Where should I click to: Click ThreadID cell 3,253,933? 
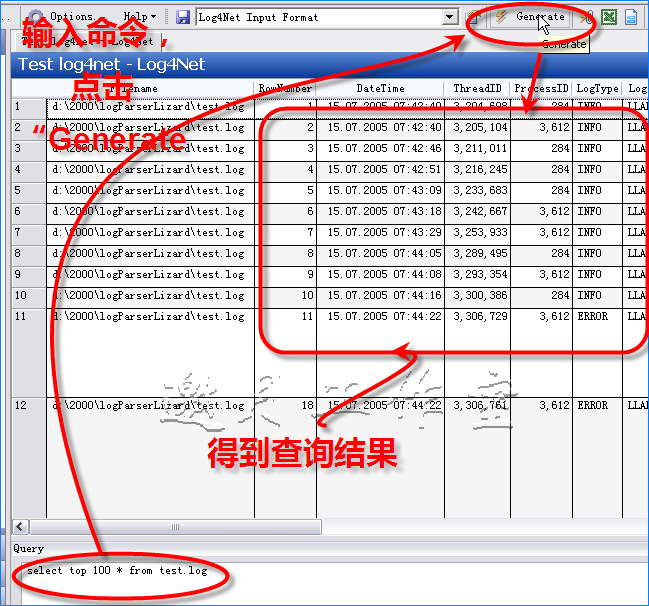[478, 233]
